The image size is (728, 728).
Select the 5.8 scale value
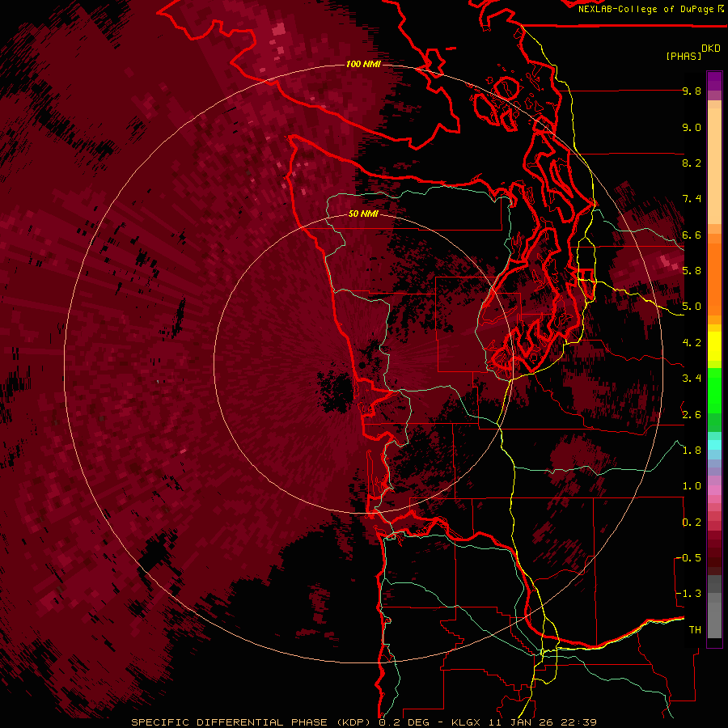tap(692, 270)
